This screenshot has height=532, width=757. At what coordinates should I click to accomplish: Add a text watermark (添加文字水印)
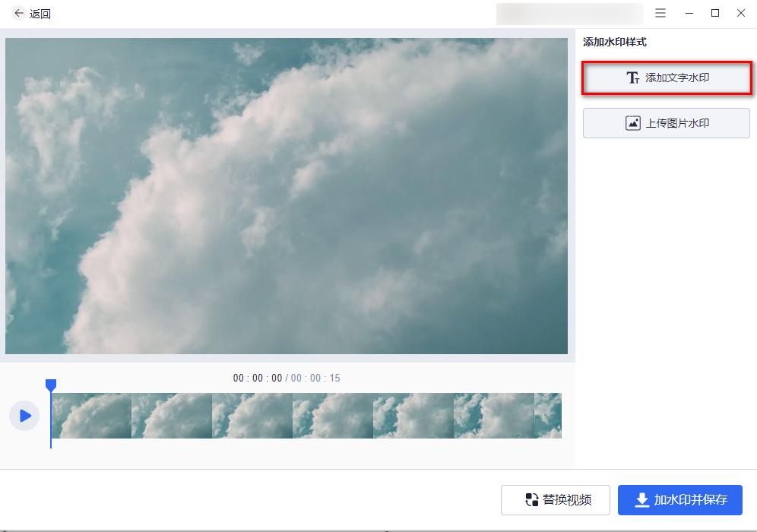click(667, 78)
